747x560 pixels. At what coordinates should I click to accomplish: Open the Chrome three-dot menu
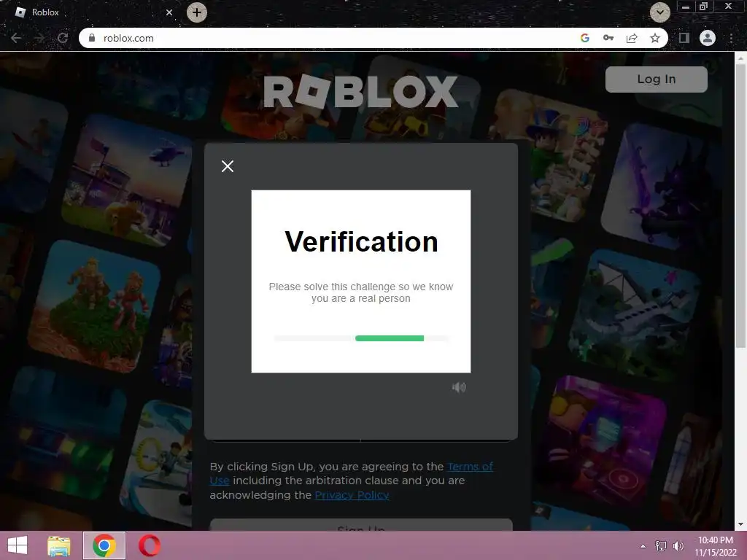pos(731,38)
